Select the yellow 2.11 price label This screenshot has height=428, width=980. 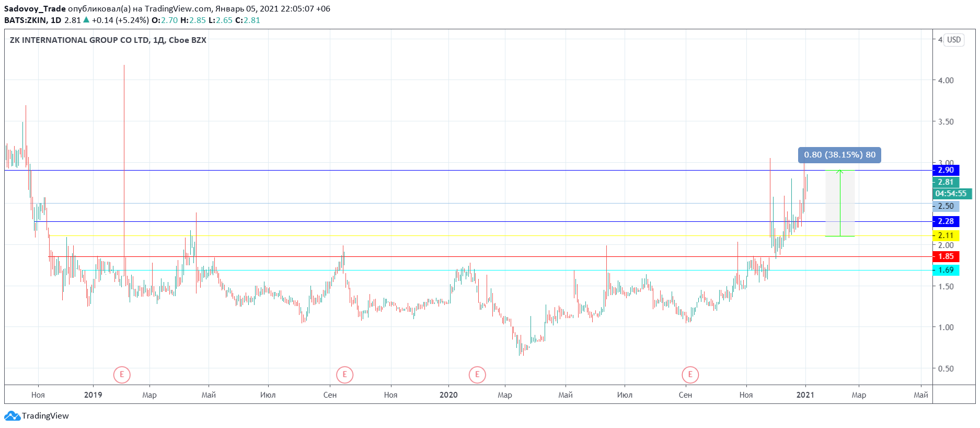pos(946,235)
